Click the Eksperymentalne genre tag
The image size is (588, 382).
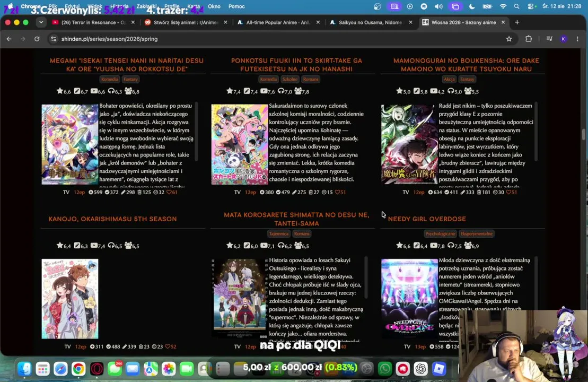tap(477, 234)
